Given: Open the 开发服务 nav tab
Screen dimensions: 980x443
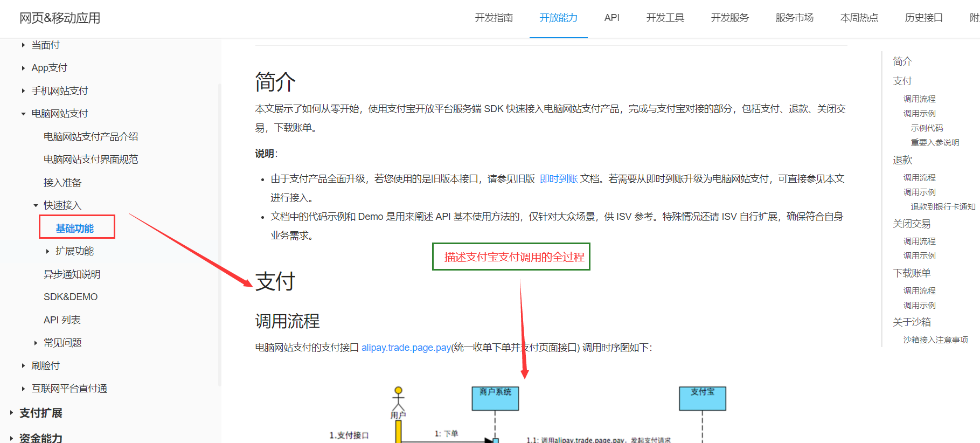Looking at the screenshot, I should point(730,18).
